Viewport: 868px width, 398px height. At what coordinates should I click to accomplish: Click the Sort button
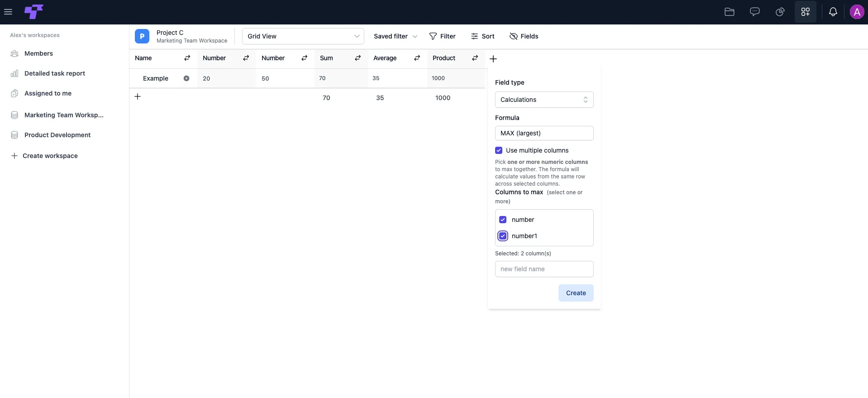482,36
